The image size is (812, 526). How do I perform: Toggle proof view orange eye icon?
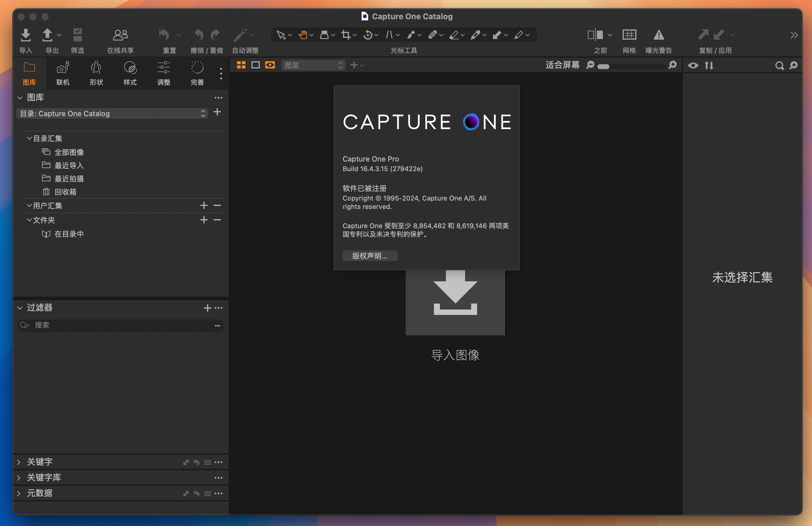tap(270, 65)
